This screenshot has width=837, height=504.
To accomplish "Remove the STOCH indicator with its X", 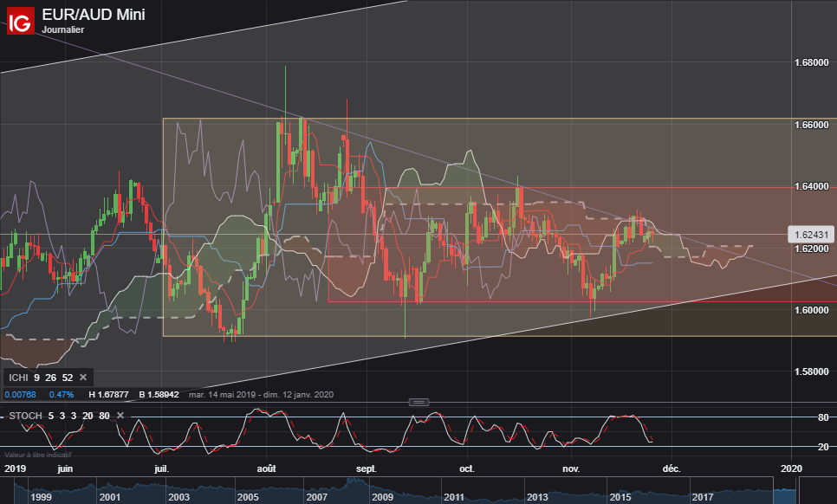I will [120, 416].
